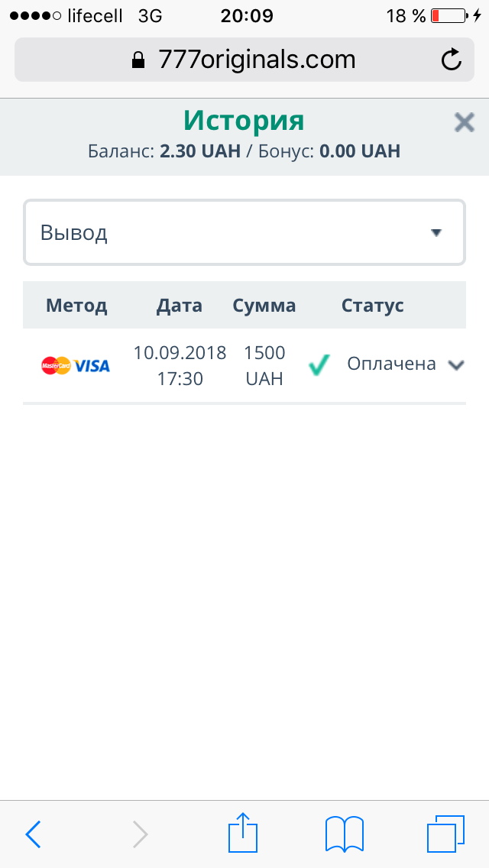This screenshot has width=489, height=868.
Task: Click the Метод column header
Action: pos(76,306)
